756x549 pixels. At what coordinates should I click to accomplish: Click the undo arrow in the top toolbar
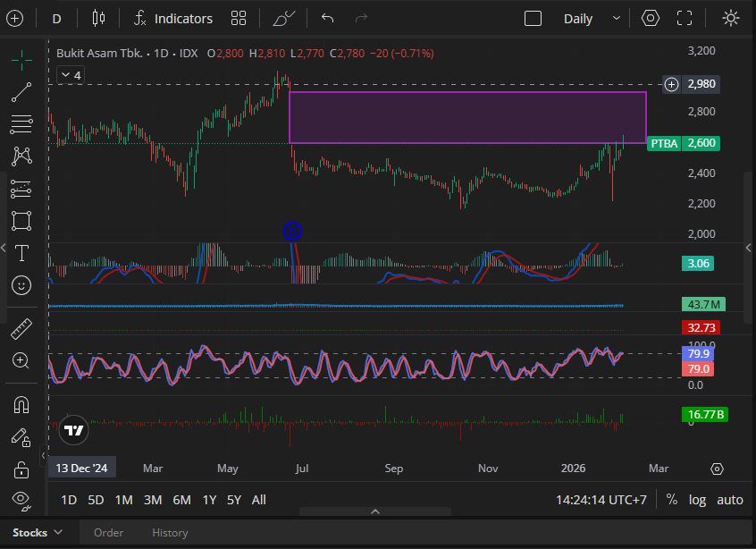327,18
